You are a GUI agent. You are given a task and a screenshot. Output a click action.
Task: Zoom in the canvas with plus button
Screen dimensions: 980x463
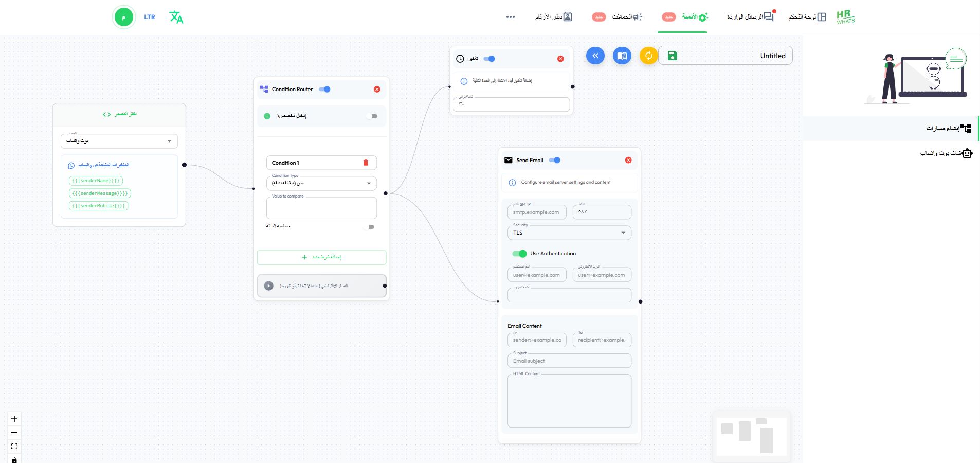pyautogui.click(x=14, y=419)
